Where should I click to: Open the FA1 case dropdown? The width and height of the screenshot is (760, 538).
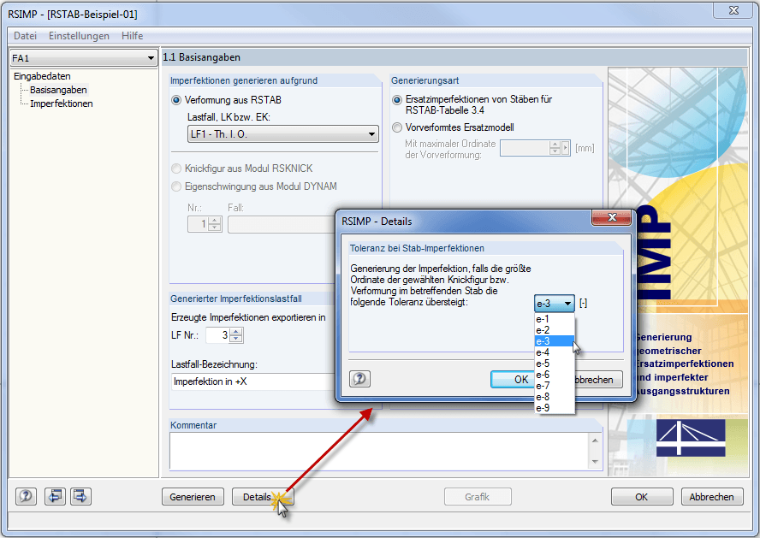tap(83, 58)
